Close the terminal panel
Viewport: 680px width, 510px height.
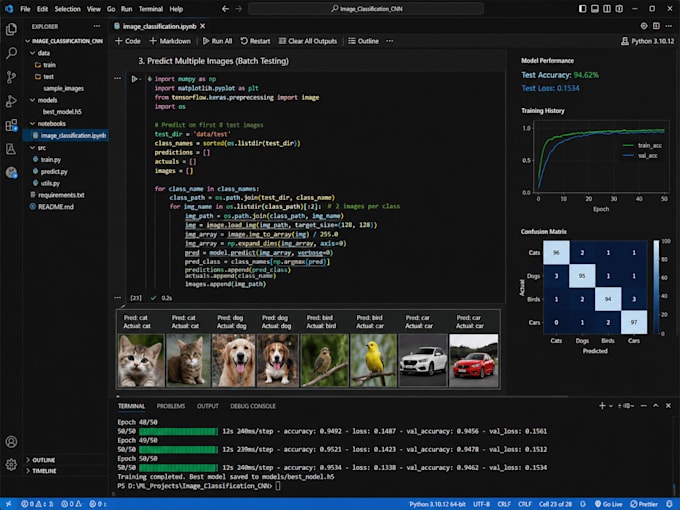point(668,405)
